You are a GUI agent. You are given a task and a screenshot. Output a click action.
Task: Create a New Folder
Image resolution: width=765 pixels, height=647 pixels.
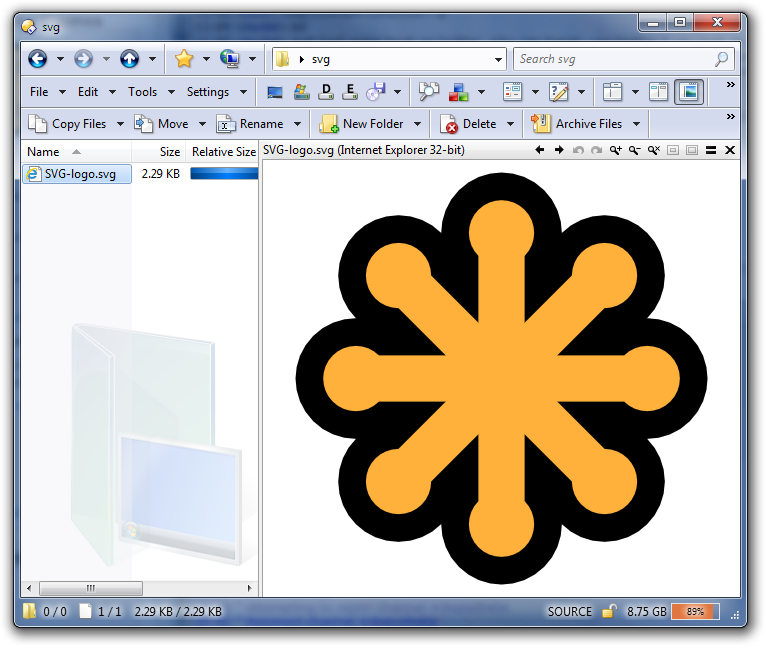coord(362,124)
